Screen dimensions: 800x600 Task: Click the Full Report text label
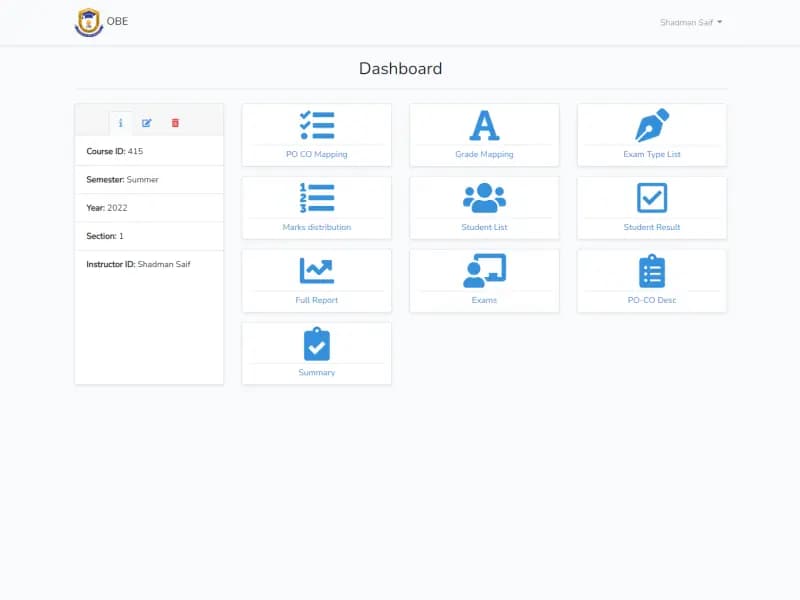[x=316, y=300]
